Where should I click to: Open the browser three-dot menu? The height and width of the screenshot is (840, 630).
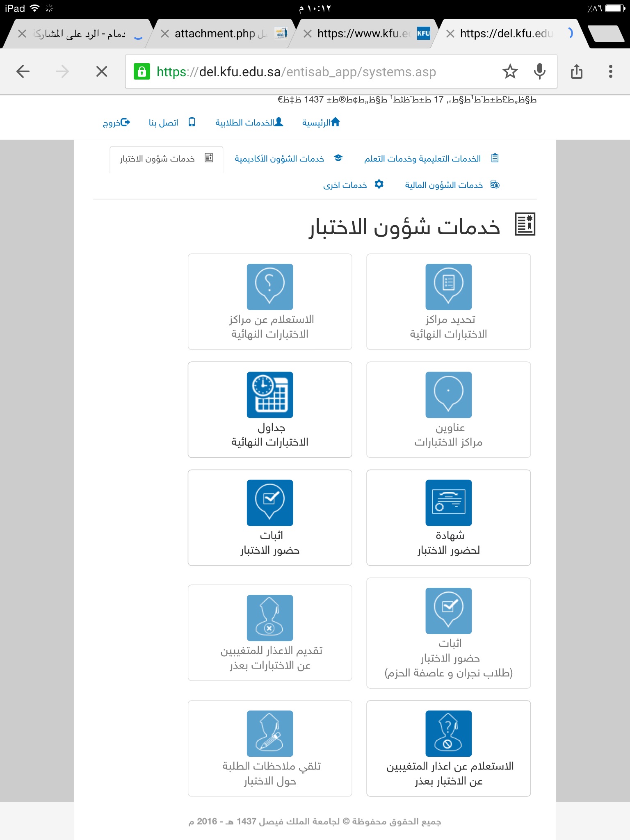coord(611,72)
